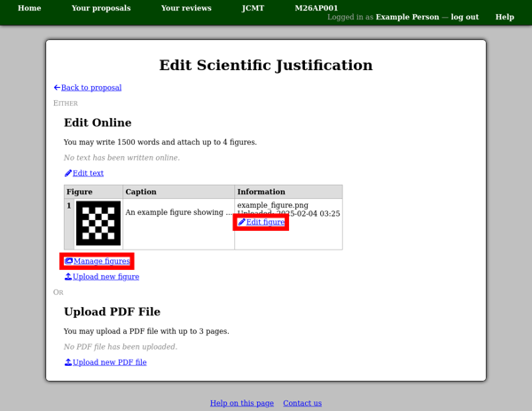Screen dimensions: 532x411
Task: Follow the Back to proposal link
Action: (x=91, y=88)
